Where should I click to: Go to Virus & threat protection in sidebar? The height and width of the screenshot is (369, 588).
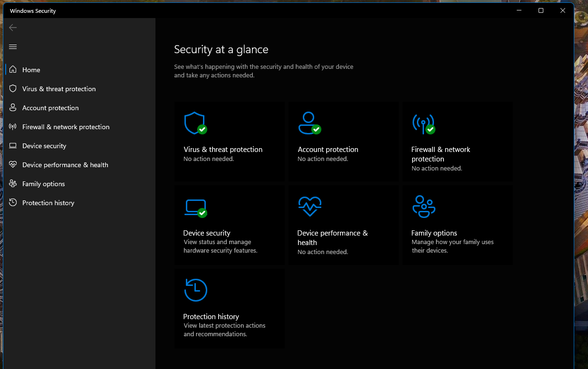80,89
